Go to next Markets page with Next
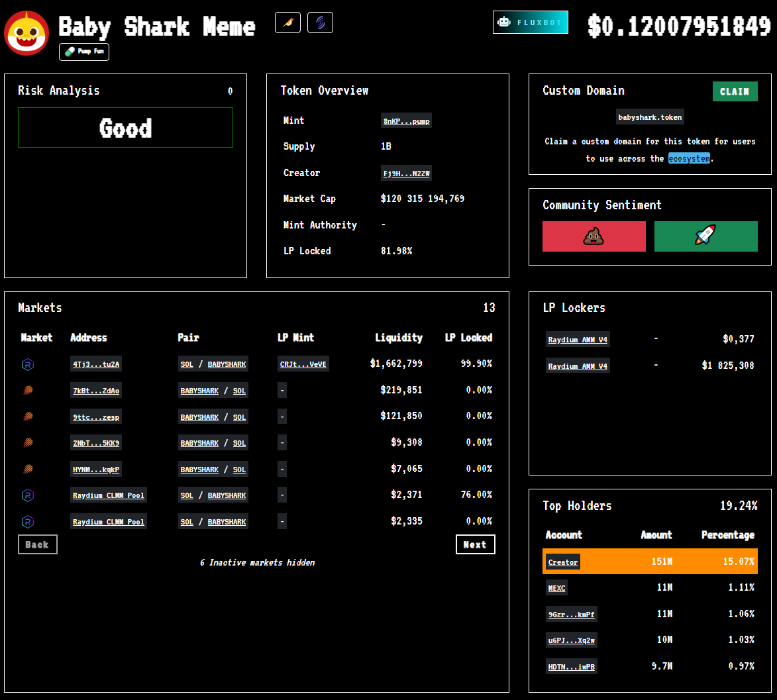This screenshot has width=777, height=700. point(475,544)
